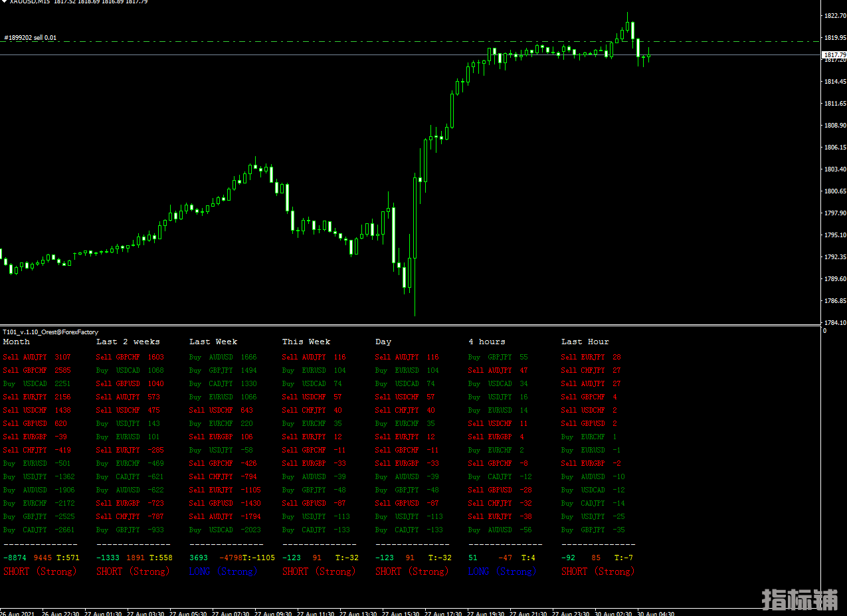Select the Buy CADJPY 1330 row
The width and height of the screenshot is (847, 616).
[x=223, y=383]
